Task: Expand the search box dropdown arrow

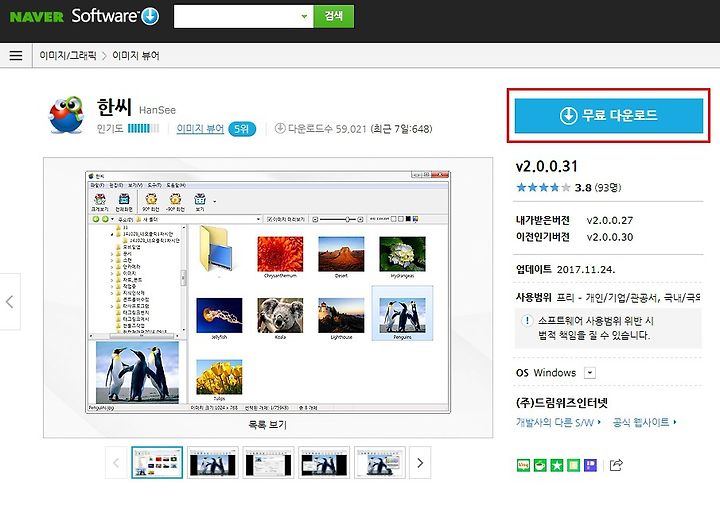Action: pyautogui.click(x=304, y=17)
